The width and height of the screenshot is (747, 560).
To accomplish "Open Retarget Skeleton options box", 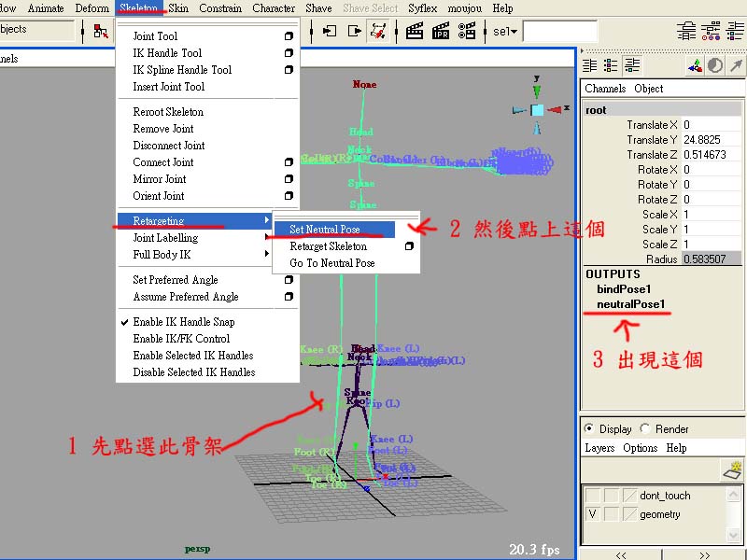I will pyautogui.click(x=409, y=246).
